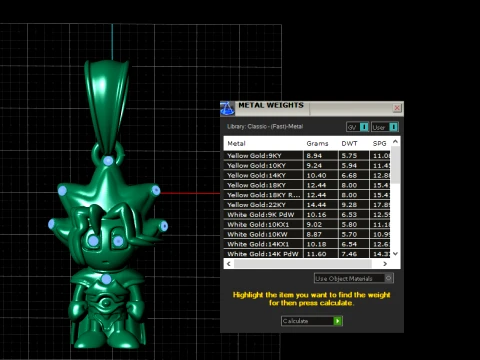
Task: Select the White Gold:10KW row
Action: click(307, 234)
